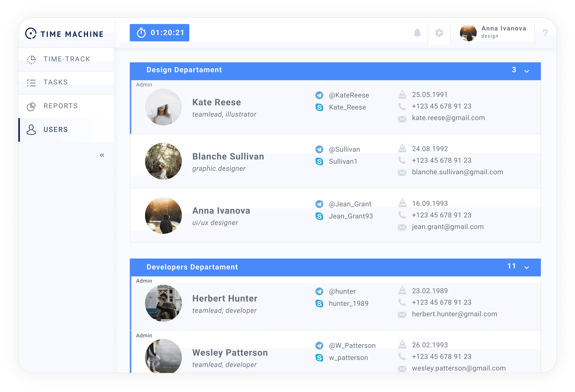The image size is (575, 392).
Task: Click the envelope icon beside kate.reese@gmail.com
Action: pos(402,119)
